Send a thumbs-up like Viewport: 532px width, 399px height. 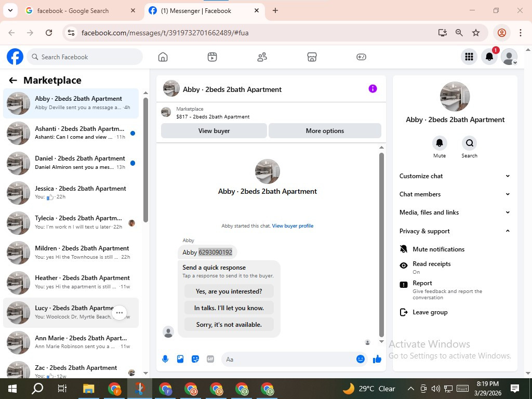[x=377, y=359]
